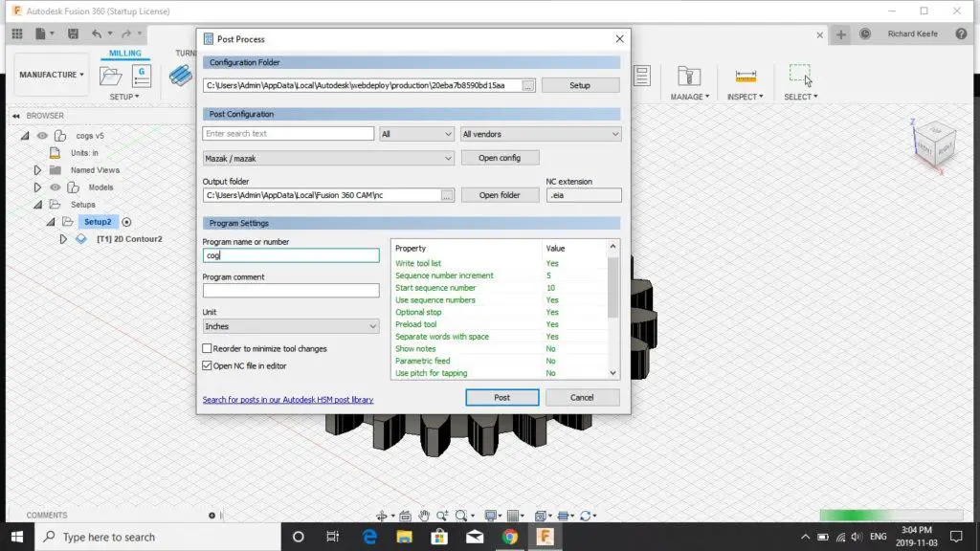Open Google Chrome from the taskbar
980x551 pixels.
510,537
